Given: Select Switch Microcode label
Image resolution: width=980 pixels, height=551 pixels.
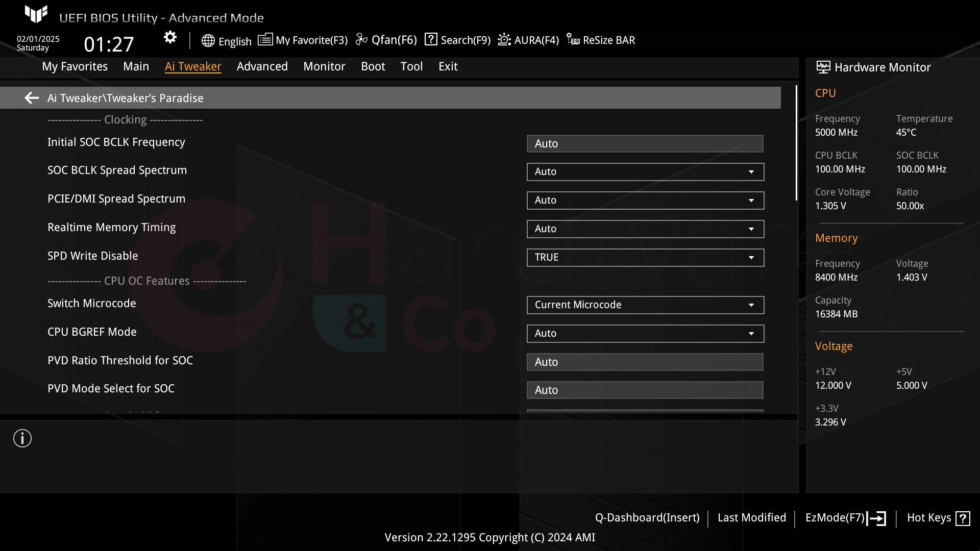Looking at the screenshot, I should [92, 304].
